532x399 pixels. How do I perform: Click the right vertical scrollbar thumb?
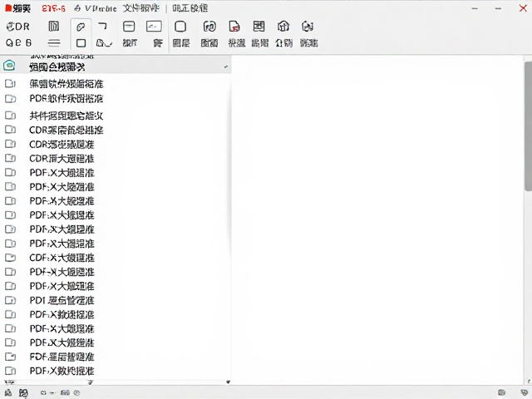528,126
